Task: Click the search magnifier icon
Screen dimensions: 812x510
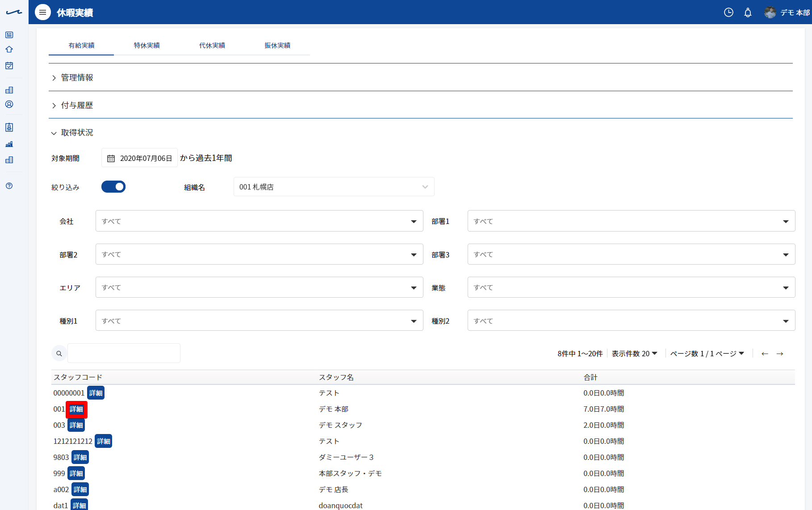Action: pos(59,354)
